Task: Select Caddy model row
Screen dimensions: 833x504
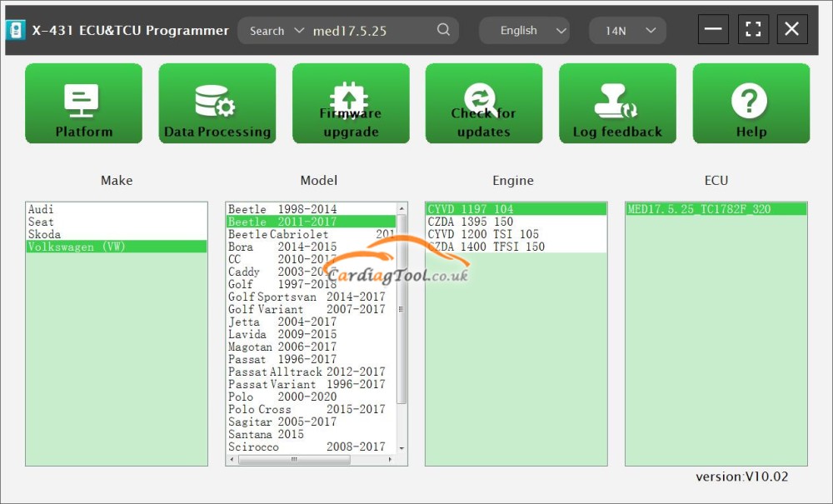Action: tap(312, 272)
